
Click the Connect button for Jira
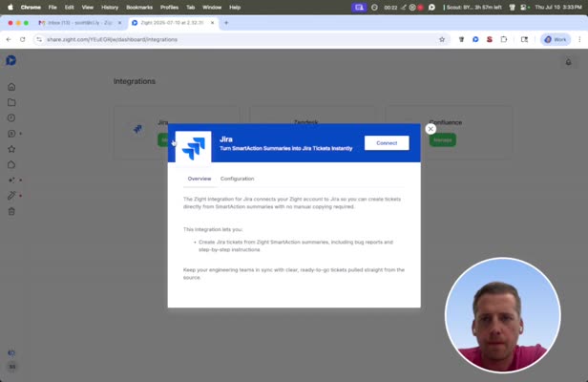(x=387, y=143)
